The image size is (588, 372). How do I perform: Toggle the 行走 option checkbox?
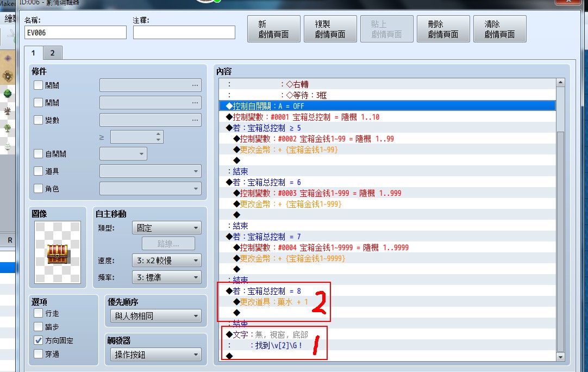click(38, 313)
